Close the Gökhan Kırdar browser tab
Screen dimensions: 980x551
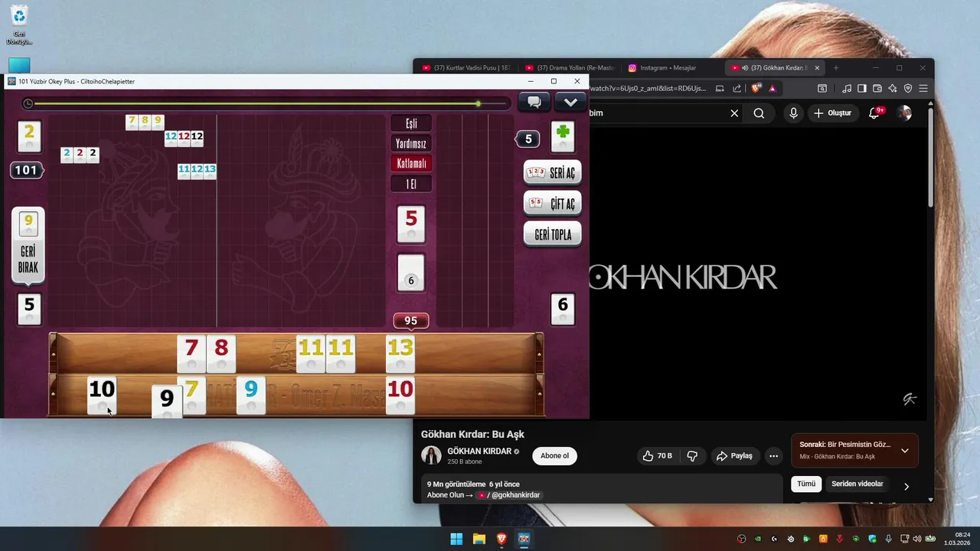coord(817,67)
